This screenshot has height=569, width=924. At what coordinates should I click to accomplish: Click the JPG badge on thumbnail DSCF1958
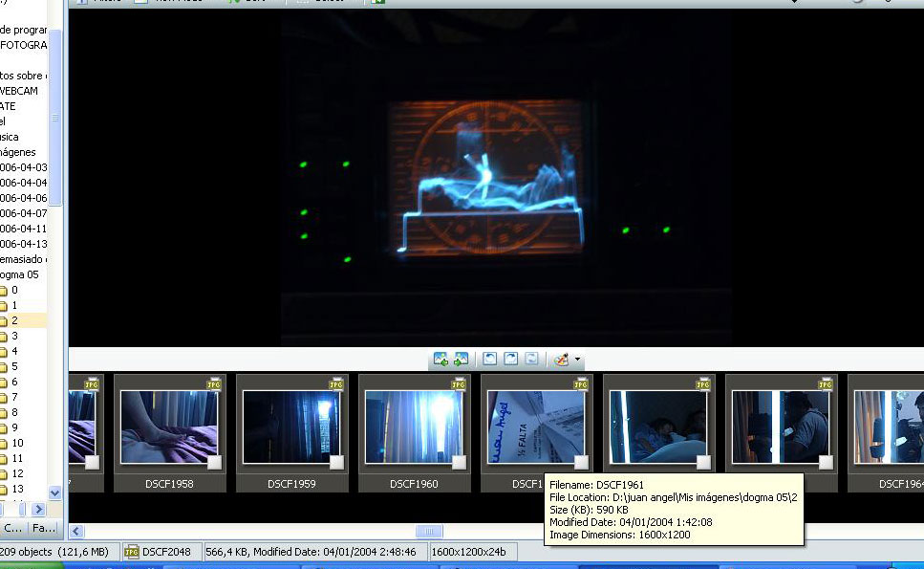pos(214,384)
